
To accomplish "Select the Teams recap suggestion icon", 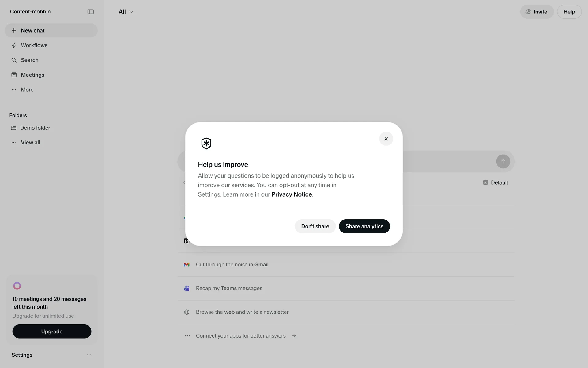I will (x=187, y=288).
